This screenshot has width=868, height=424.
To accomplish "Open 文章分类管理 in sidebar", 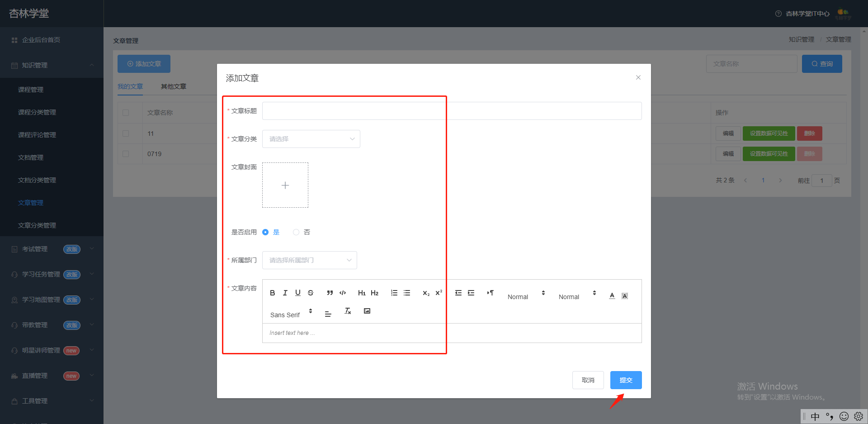I will (x=37, y=225).
